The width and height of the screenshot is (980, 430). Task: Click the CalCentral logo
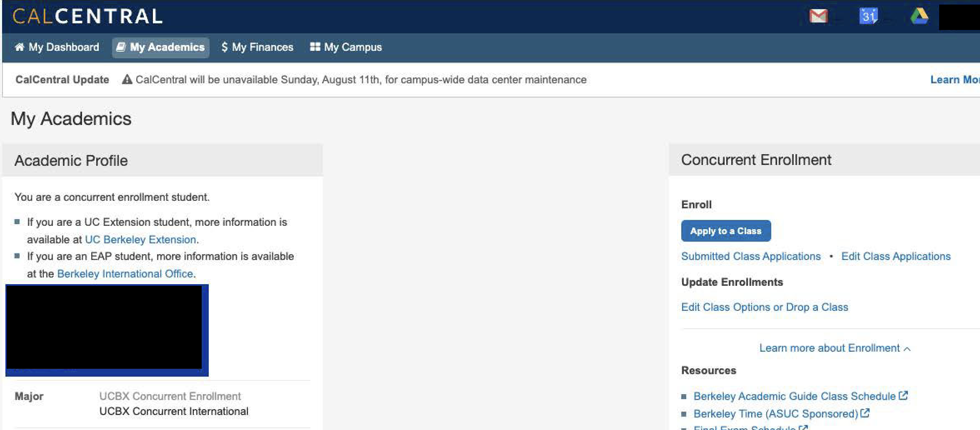coord(87,16)
